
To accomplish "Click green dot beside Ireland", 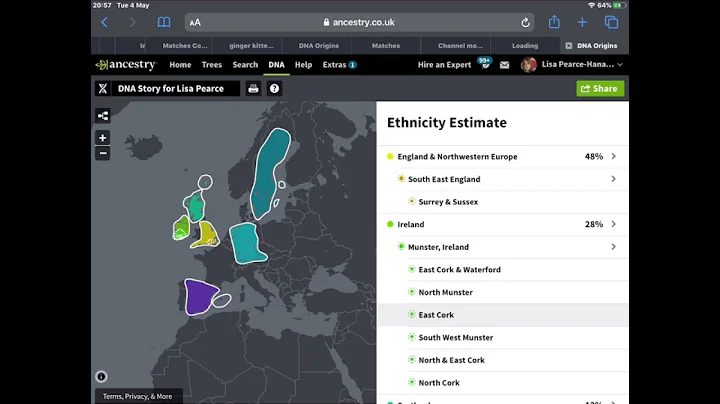I will point(390,224).
